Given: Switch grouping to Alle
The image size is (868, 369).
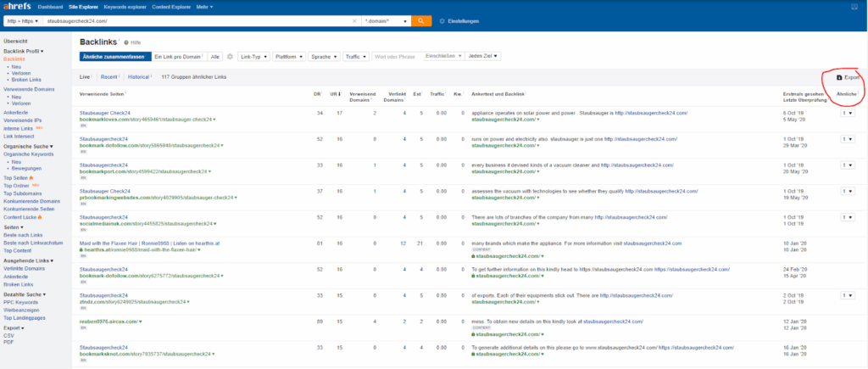Looking at the screenshot, I should pyautogui.click(x=215, y=57).
